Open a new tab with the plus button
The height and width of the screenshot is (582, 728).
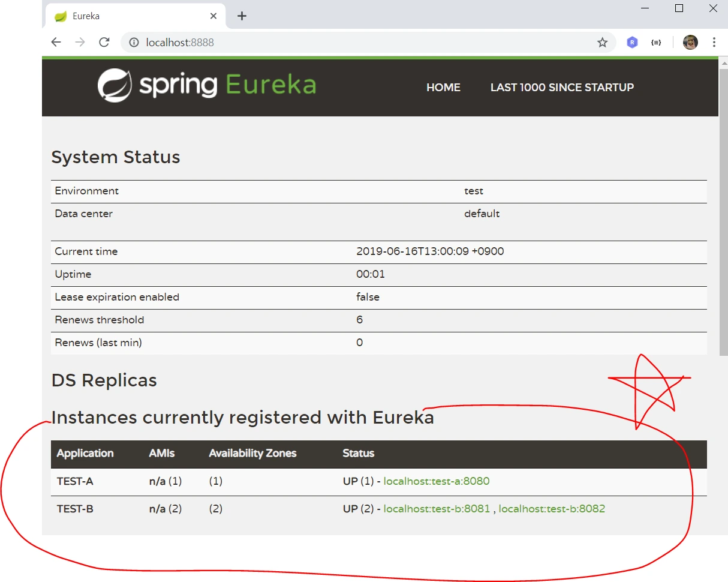pyautogui.click(x=242, y=16)
